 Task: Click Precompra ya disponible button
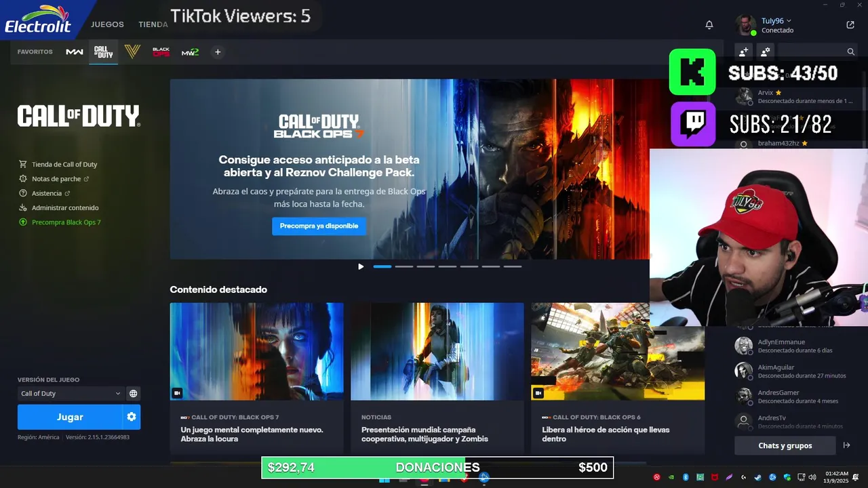(319, 226)
